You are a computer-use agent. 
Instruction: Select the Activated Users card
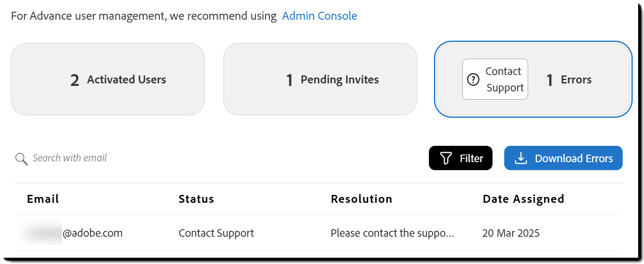click(x=108, y=79)
